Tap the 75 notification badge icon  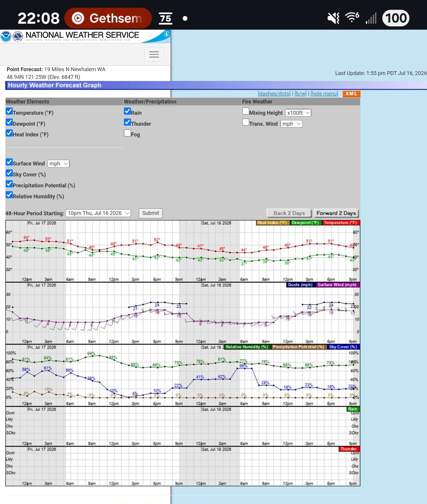tap(165, 18)
